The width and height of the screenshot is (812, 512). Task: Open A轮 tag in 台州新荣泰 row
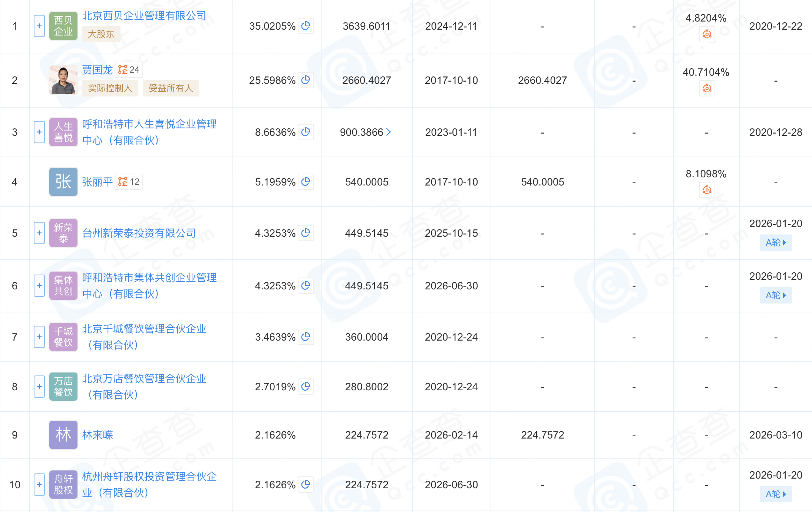(775, 243)
